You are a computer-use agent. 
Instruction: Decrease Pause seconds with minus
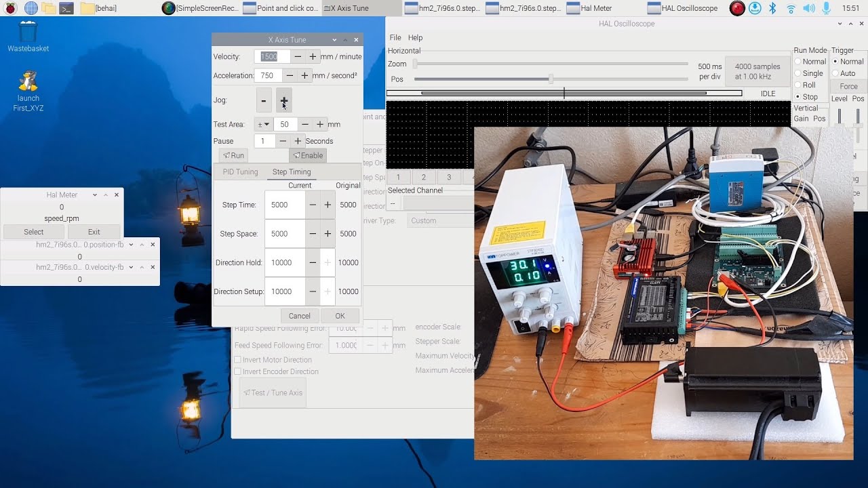coord(283,141)
